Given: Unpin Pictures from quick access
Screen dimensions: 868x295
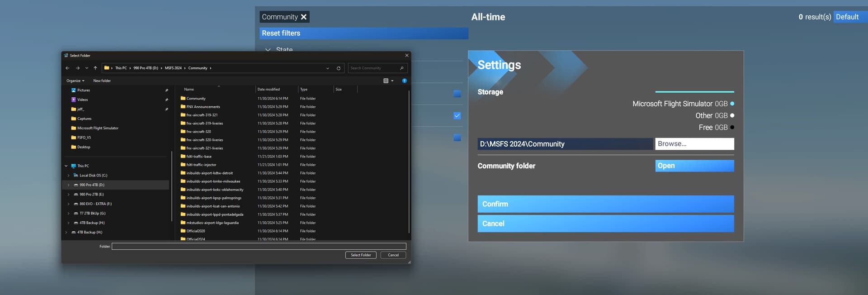Looking at the screenshot, I should (x=166, y=90).
